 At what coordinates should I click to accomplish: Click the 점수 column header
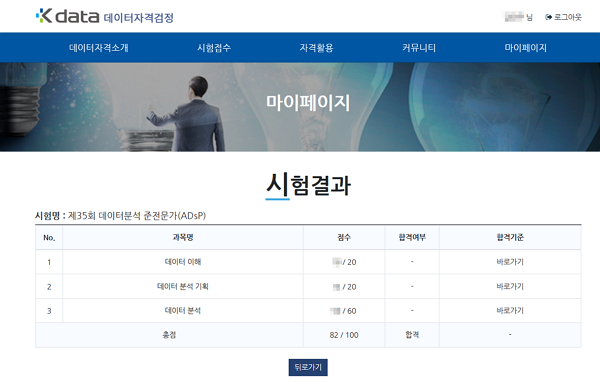(x=344, y=238)
